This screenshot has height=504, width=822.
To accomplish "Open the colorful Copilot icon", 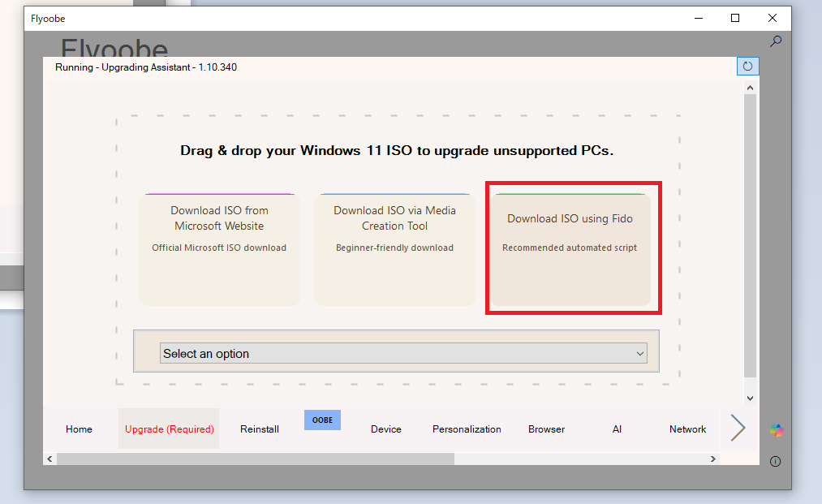I will [777, 430].
